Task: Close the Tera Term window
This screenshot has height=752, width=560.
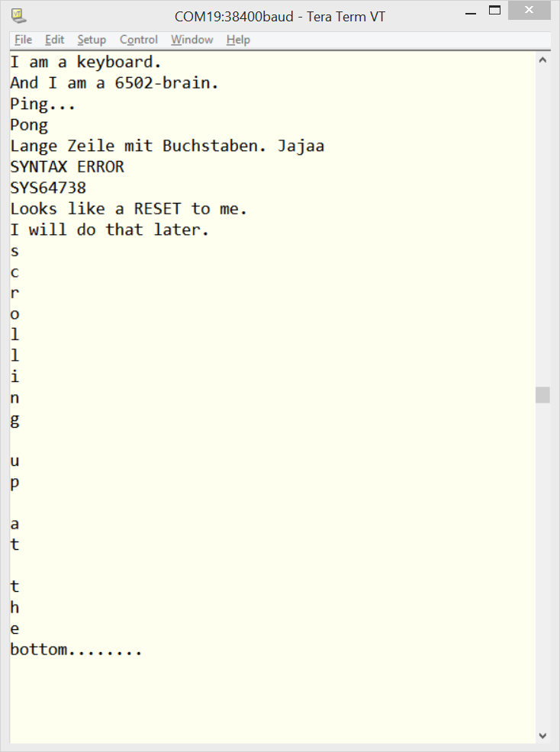Action: coord(529,10)
